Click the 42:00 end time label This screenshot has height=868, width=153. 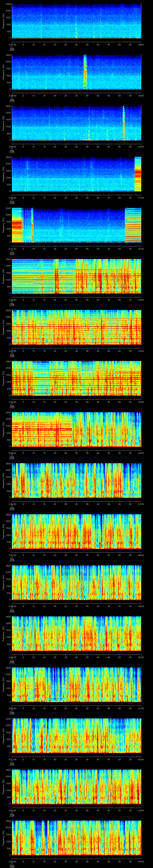[x=141, y=249]
